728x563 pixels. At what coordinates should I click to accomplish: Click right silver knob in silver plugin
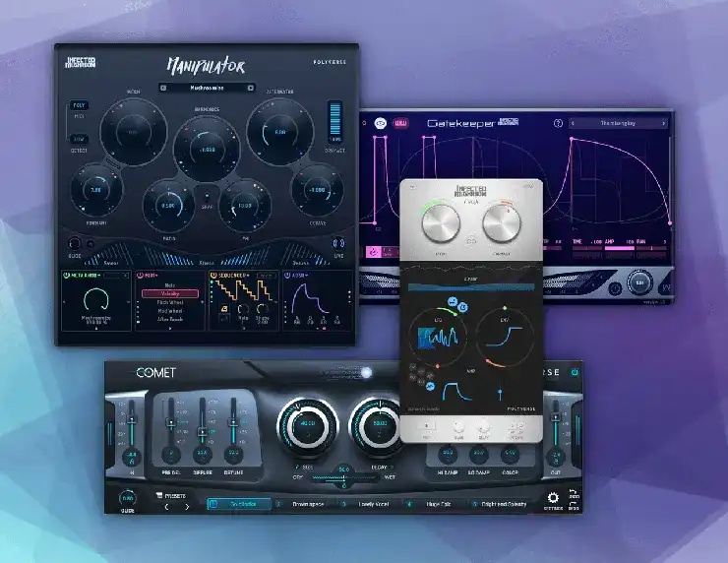502,223
